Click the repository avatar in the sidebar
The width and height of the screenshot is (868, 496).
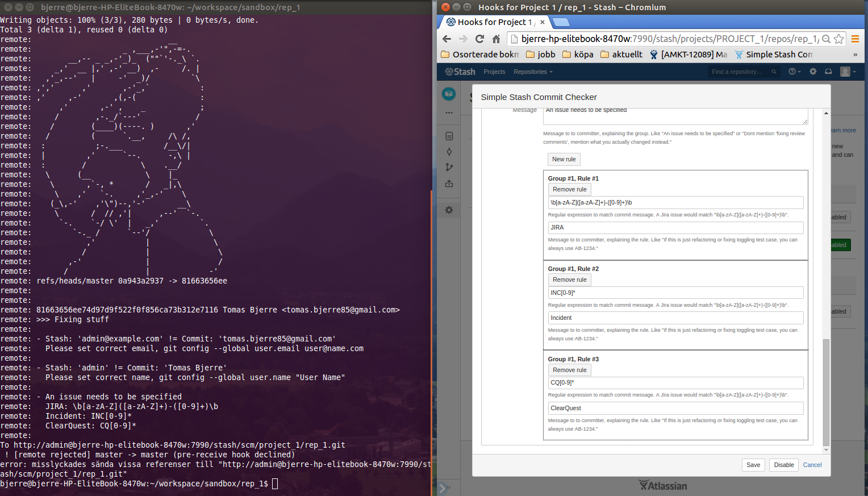tap(449, 94)
